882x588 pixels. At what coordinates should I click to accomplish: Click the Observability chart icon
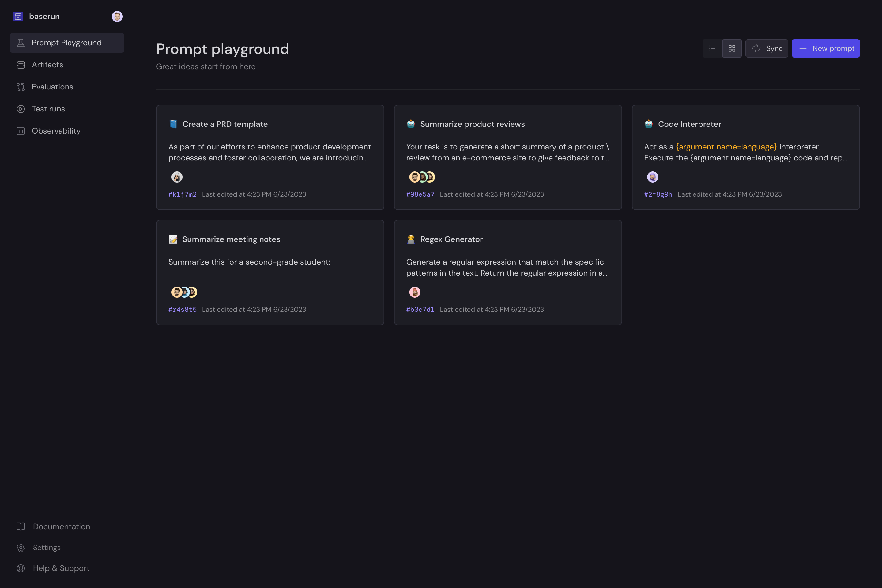[x=21, y=131]
